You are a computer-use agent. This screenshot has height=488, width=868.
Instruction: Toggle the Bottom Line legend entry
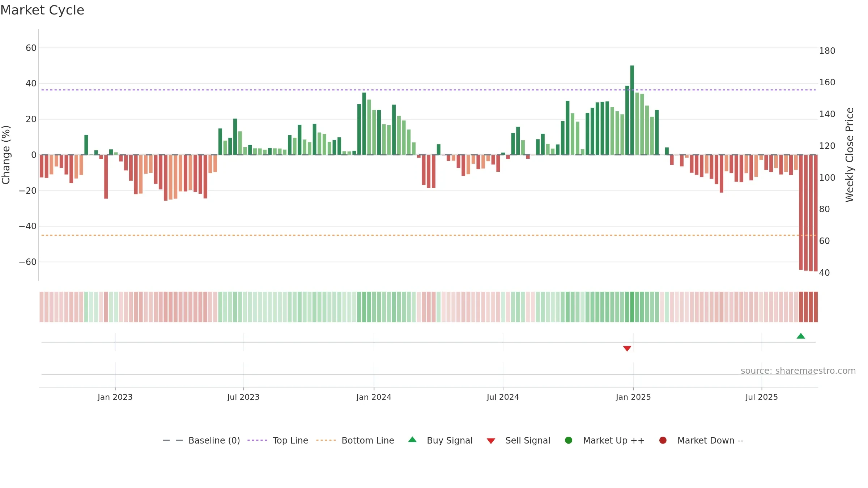pyautogui.click(x=355, y=440)
